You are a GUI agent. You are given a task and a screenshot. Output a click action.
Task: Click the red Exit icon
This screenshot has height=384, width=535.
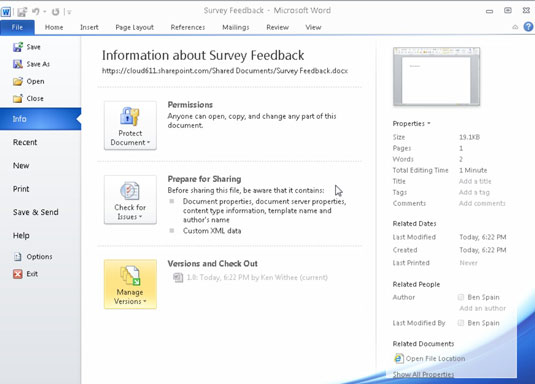tap(18, 274)
